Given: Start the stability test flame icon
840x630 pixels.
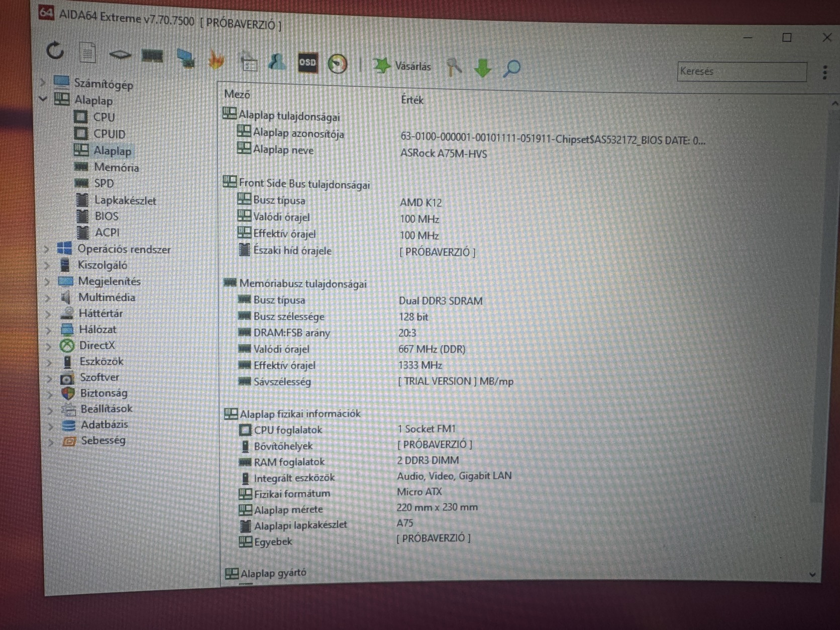Looking at the screenshot, I should (217, 60).
